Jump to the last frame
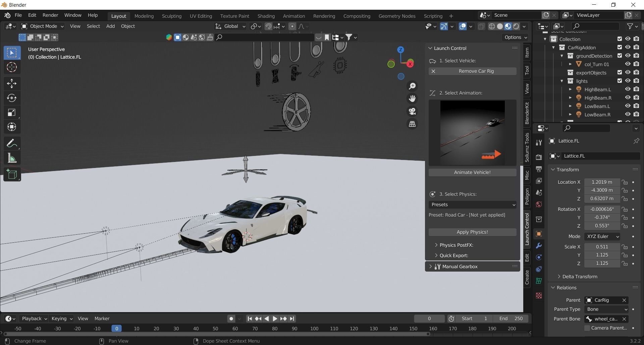The height and width of the screenshot is (345, 644). [x=292, y=319]
